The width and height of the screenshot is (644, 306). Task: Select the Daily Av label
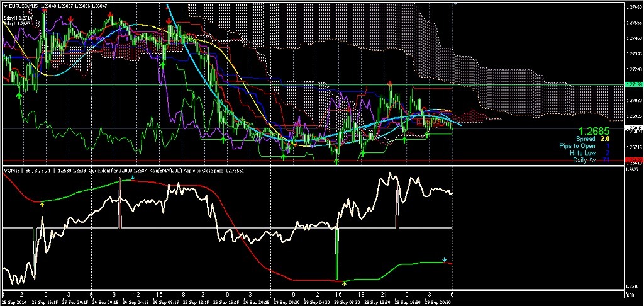pyautogui.click(x=584, y=161)
